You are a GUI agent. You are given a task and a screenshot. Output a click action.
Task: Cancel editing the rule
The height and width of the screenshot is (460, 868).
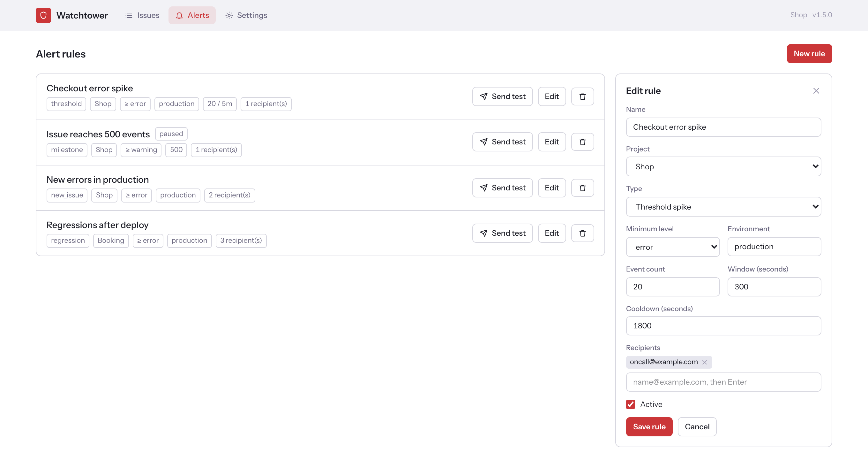tap(697, 426)
